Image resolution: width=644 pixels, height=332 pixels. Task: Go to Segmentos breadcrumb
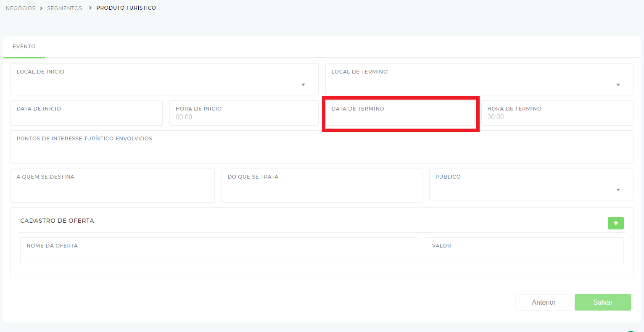pyautogui.click(x=64, y=8)
